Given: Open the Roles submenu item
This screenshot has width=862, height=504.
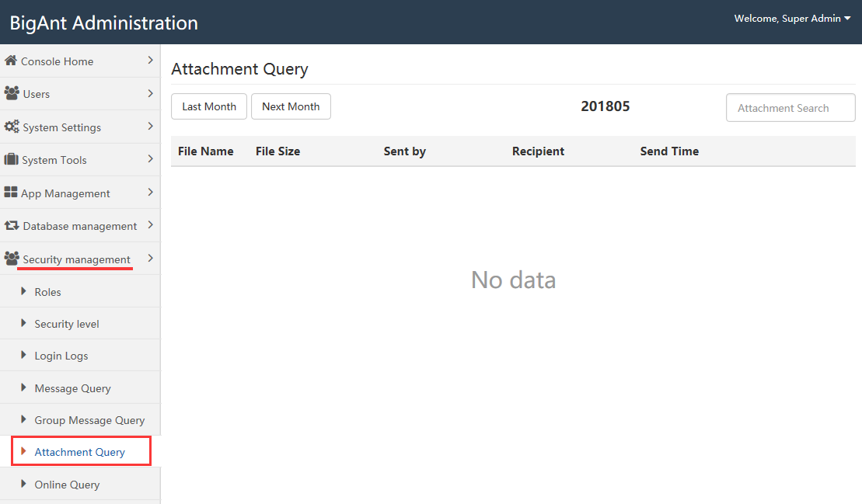Looking at the screenshot, I should (48, 292).
